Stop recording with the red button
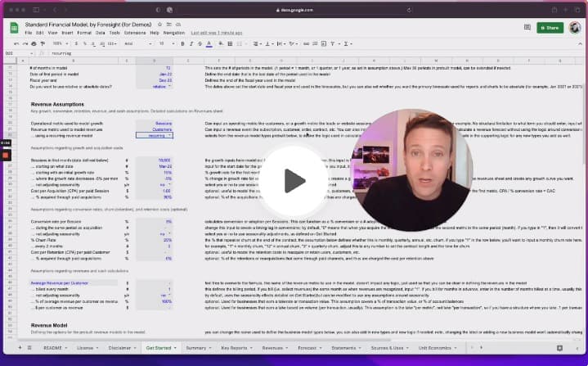Screen dimensions: 588x366 coord(5,155)
